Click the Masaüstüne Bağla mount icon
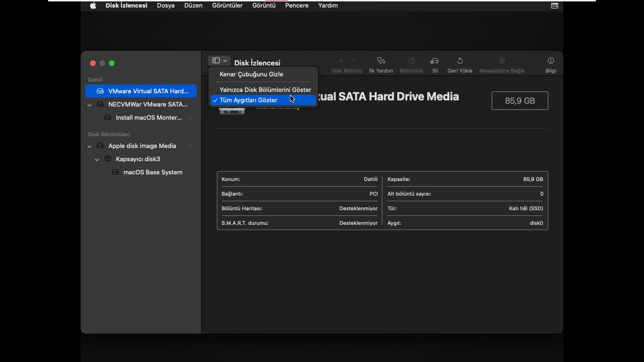The height and width of the screenshot is (362, 644). 502,61
